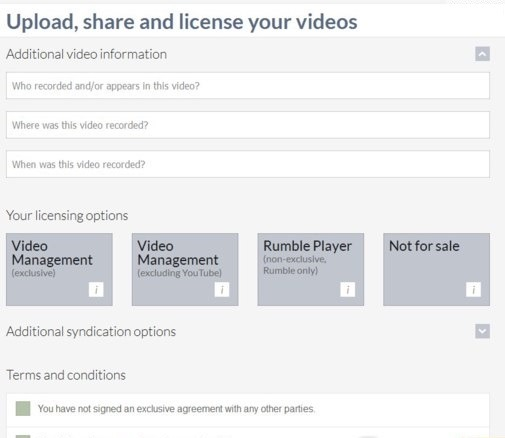The height and width of the screenshot is (438, 505).
Task: Open info icon for excluding YouTube option
Action: 222,289
